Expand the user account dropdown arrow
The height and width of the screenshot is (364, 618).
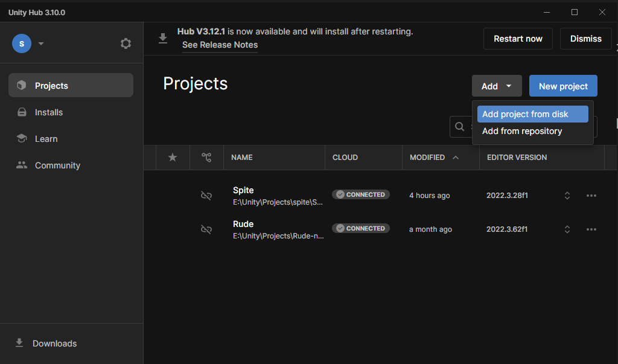pos(41,43)
